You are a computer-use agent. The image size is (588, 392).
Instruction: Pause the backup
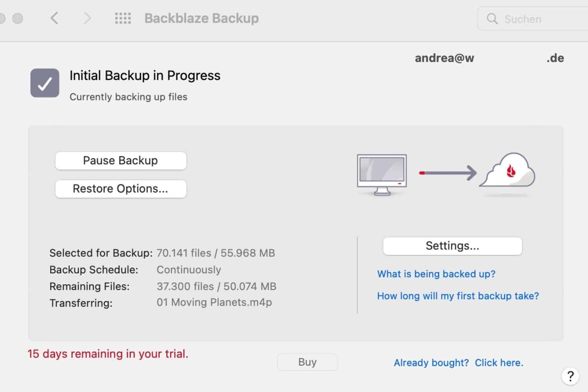pos(121,161)
